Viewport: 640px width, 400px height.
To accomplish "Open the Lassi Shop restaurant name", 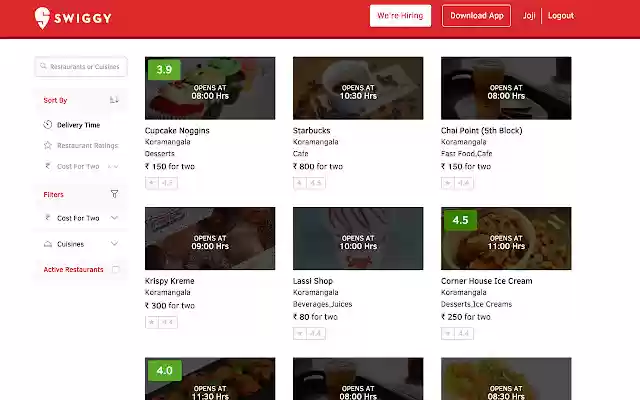I will (x=313, y=281).
